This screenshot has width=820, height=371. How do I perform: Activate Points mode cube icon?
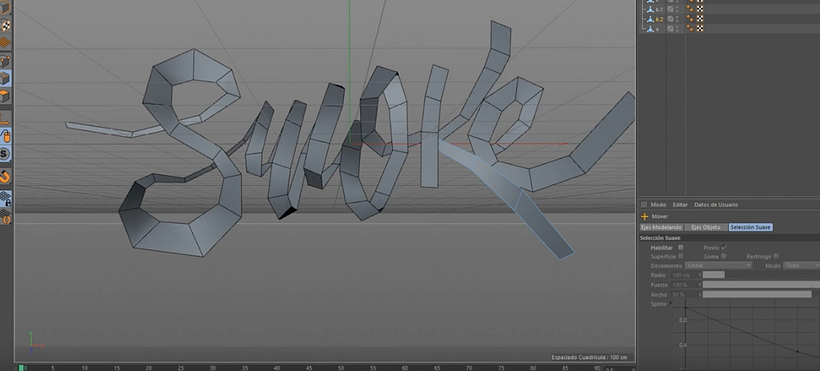click(x=5, y=61)
